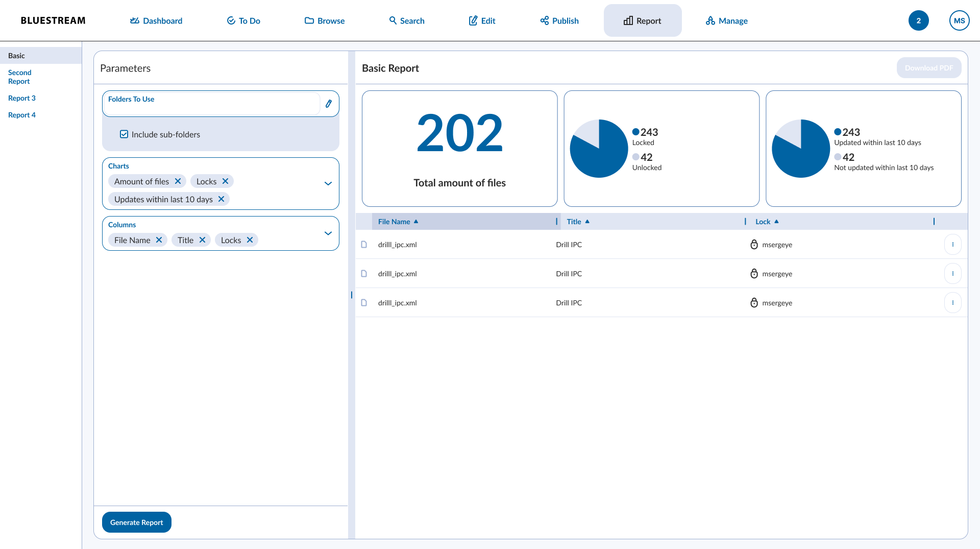Click the lock icon in third row

pos(754,303)
